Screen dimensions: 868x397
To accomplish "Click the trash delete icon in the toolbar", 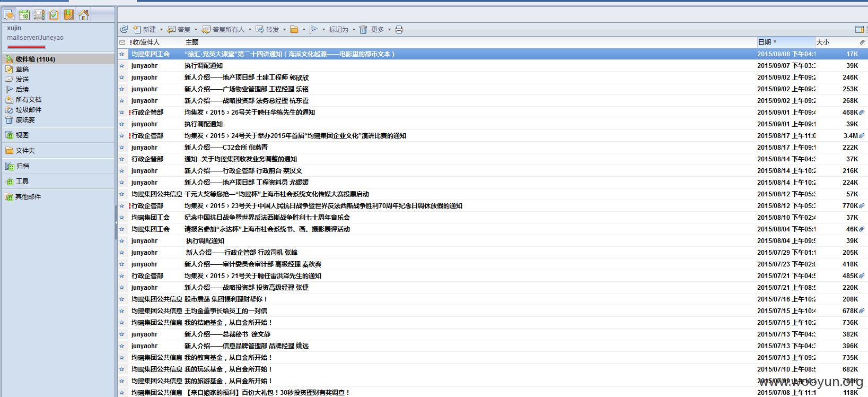I will (363, 30).
